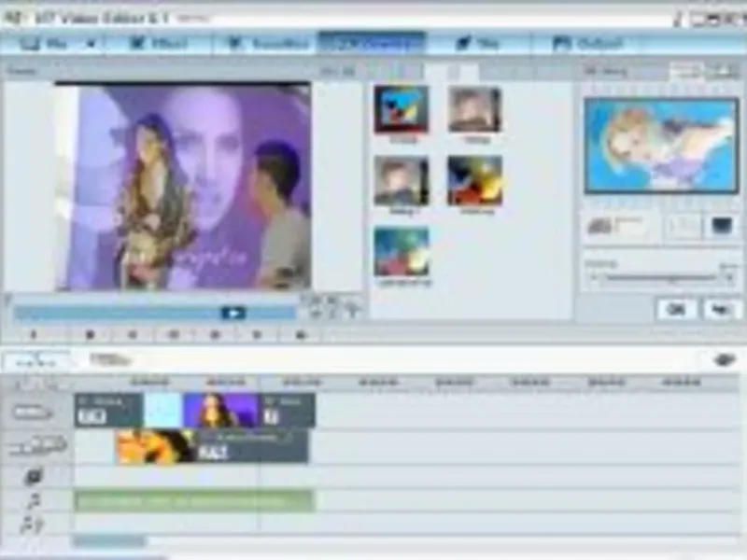This screenshot has height=560, width=747.
Task: Click the timeline horizontal scrollbar thumb
Action: (x=110, y=541)
